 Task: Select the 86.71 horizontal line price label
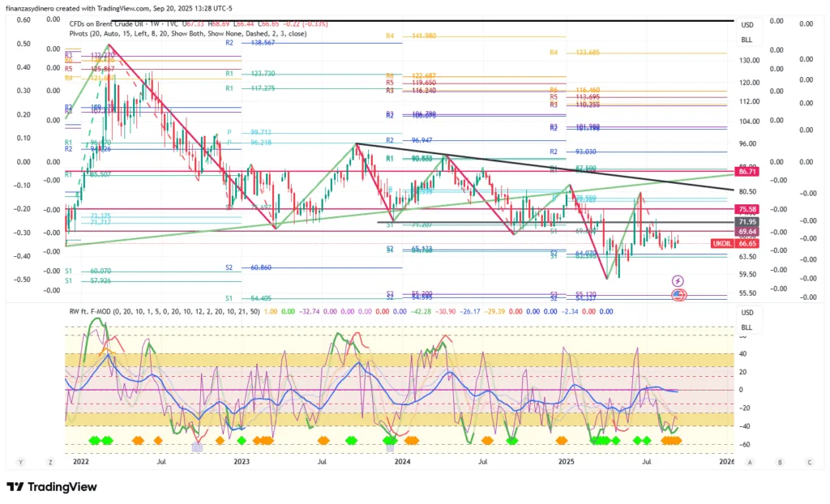(747, 172)
